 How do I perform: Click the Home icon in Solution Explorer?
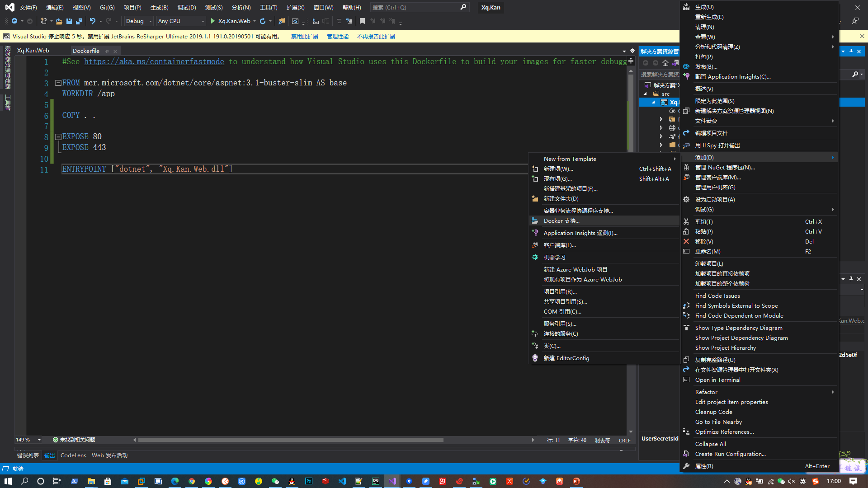pyautogui.click(x=665, y=63)
